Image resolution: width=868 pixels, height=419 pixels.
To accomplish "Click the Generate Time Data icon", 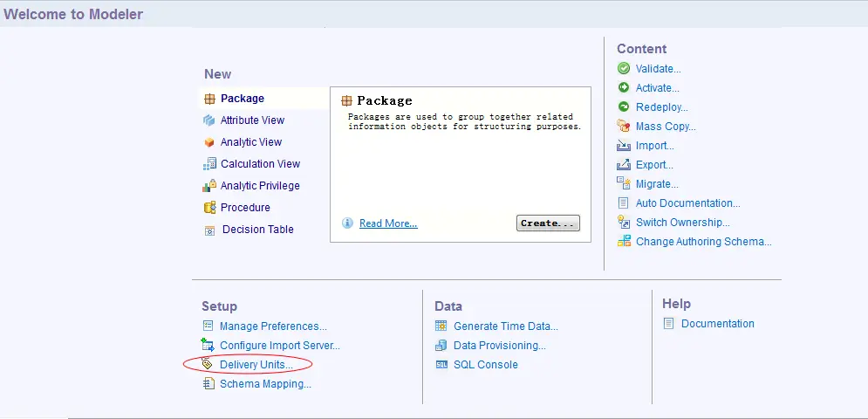I will 441,326.
